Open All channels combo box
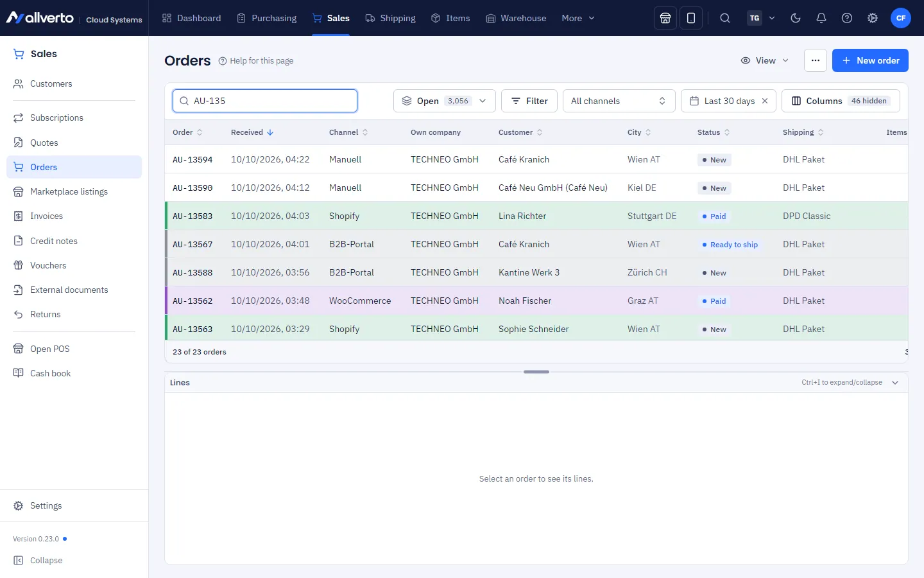The image size is (924, 578). (619, 101)
